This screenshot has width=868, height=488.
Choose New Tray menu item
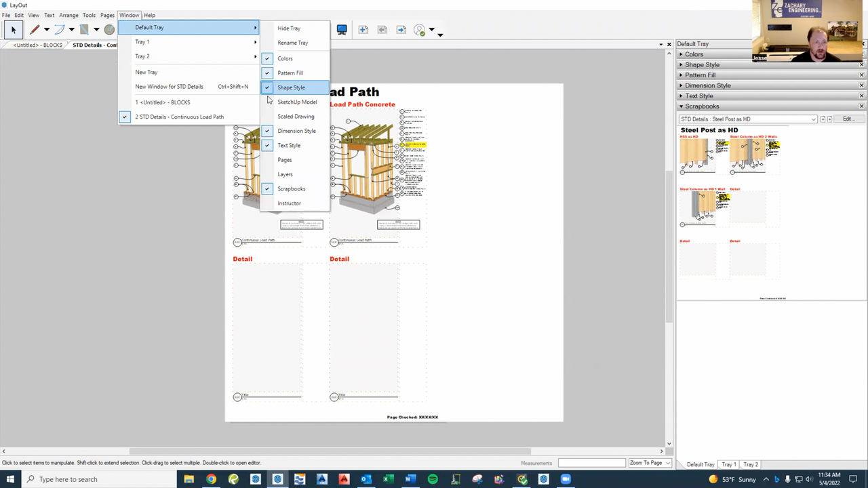[x=189, y=72]
